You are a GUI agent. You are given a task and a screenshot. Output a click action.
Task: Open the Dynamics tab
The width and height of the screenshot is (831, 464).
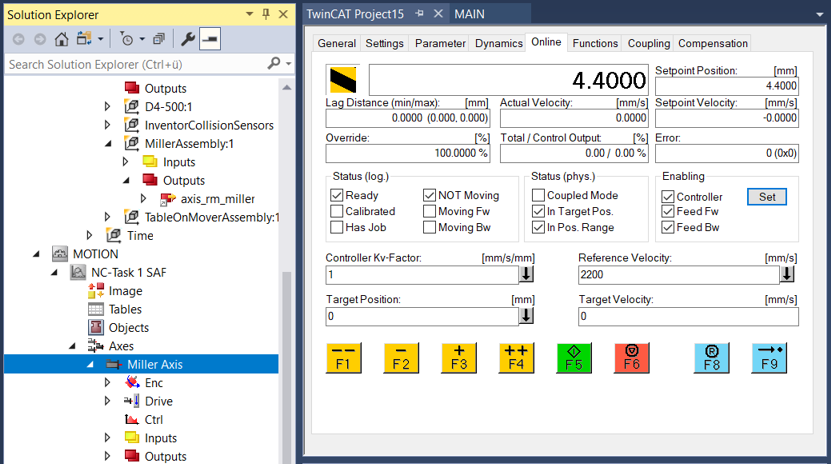(x=499, y=43)
